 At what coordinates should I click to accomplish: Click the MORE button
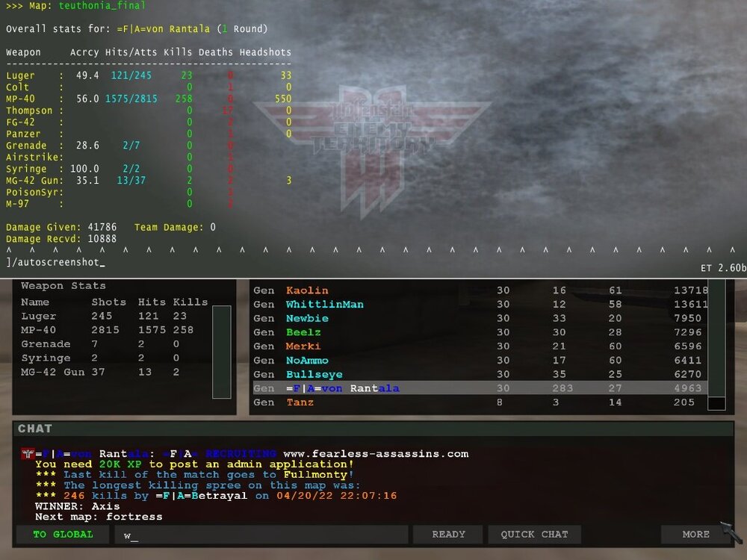point(695,535)
